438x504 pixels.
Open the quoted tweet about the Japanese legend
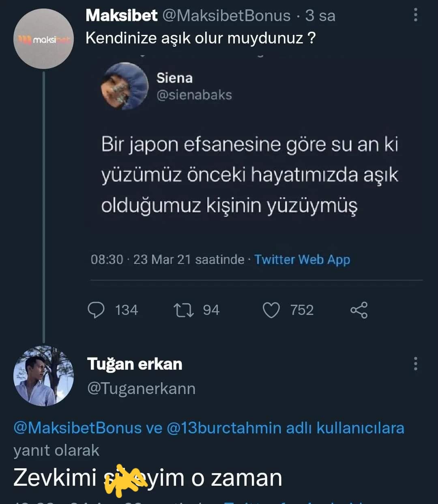click(249, 175)
